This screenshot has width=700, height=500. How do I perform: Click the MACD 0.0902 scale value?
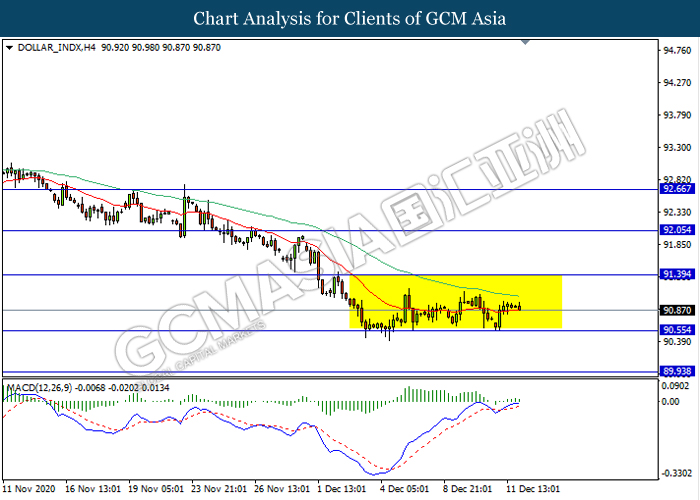(x=677, y=386)
